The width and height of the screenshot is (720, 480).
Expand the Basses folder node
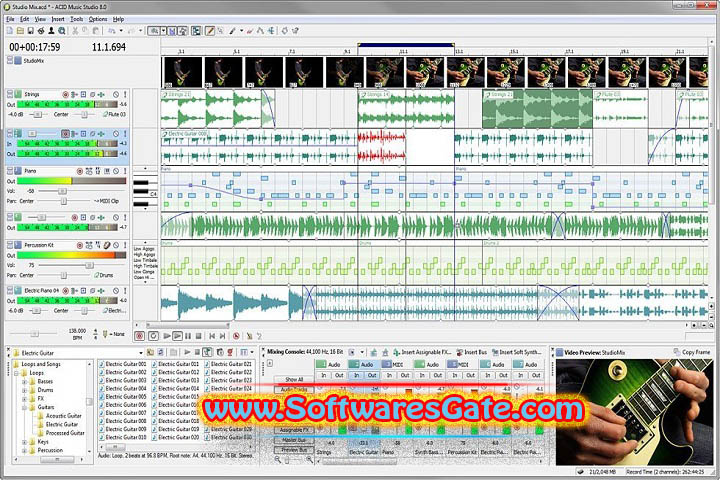(25, 381)
